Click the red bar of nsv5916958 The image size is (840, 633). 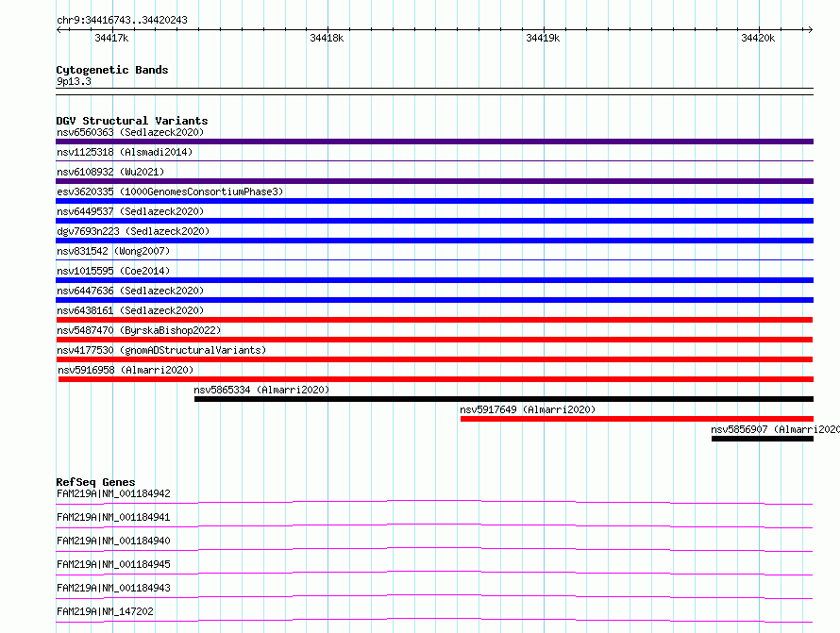tap(435, 379)
